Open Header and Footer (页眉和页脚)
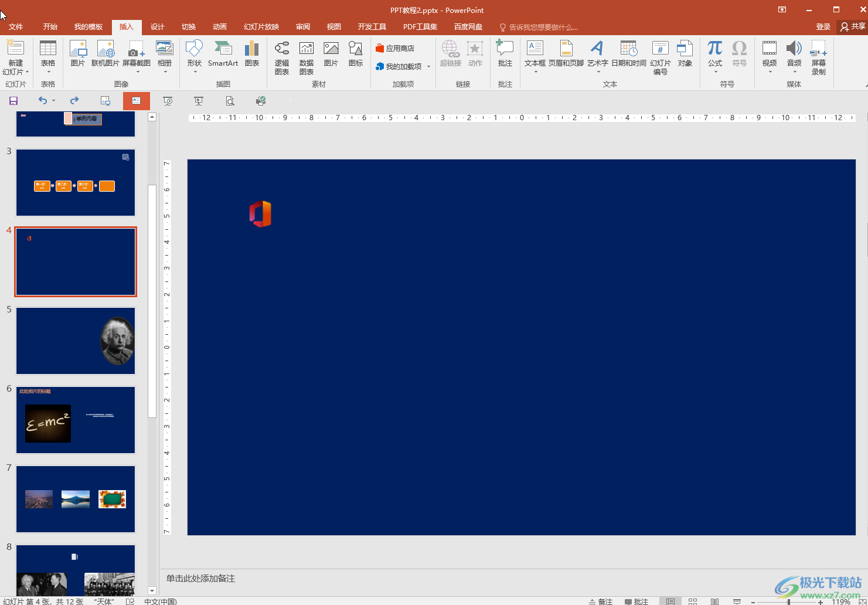The height and width of the screenshot is (605, 868). (x=566, y=54)
